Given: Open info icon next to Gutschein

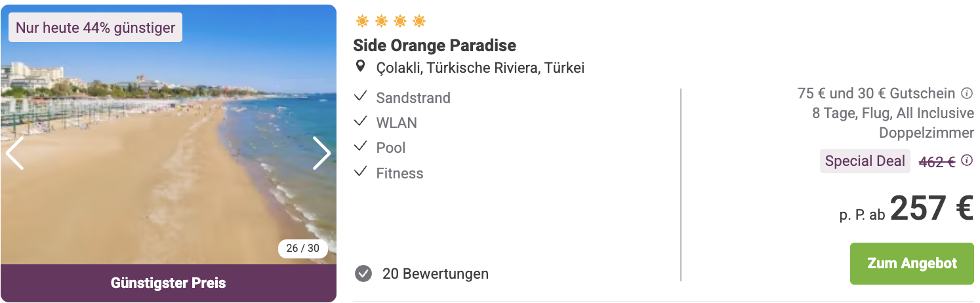Looking at the screenshot, I should pyautogui.click(x=967, y=93).
